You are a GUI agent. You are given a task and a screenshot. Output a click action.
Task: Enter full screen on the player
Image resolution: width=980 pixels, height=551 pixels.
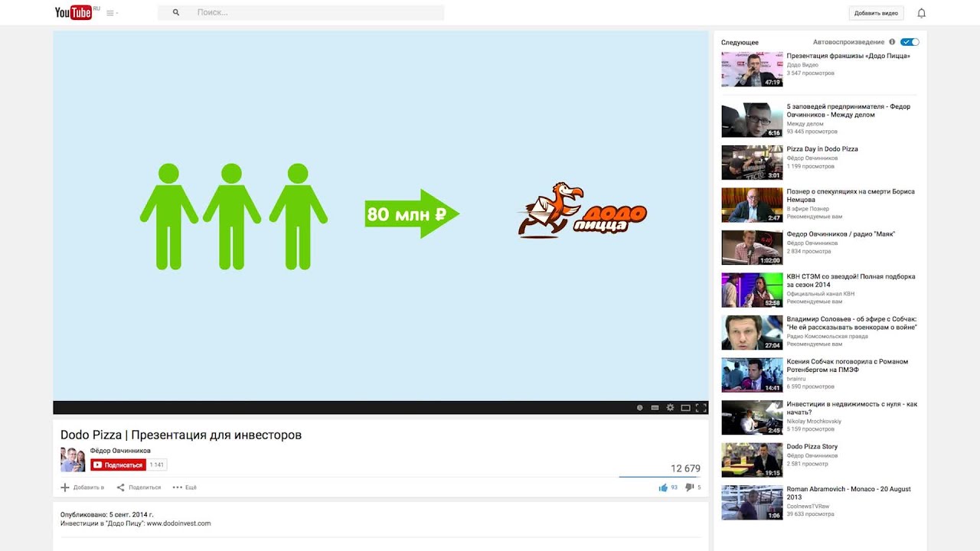701,408
